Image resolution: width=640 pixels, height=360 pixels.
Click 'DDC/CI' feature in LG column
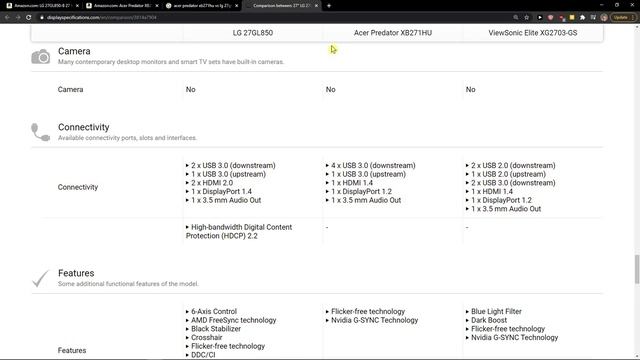tap(203, 355)
